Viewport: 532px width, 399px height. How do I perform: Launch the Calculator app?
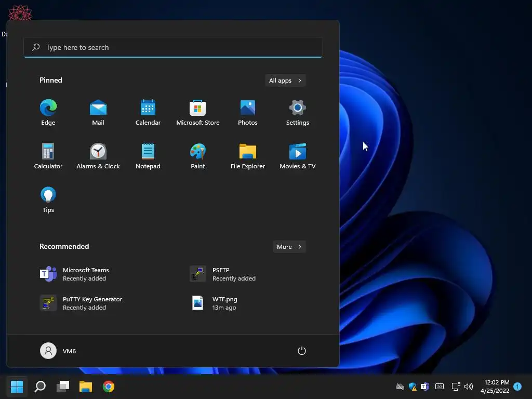[48, 156]
